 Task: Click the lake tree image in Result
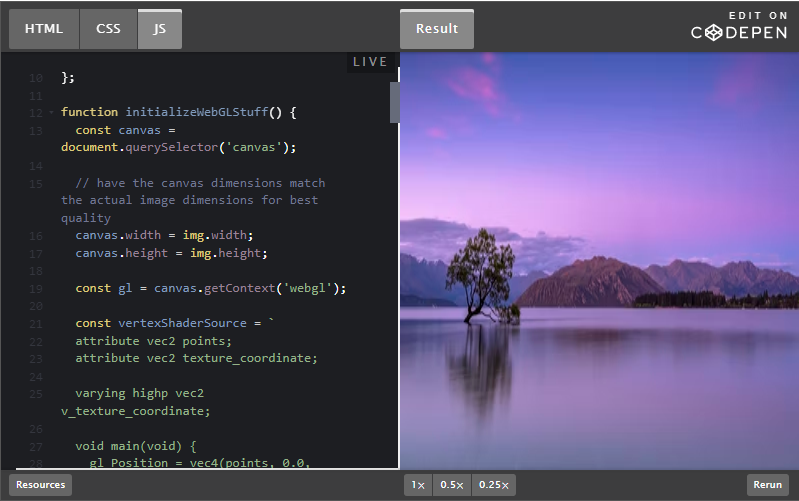tap(599, 260)
